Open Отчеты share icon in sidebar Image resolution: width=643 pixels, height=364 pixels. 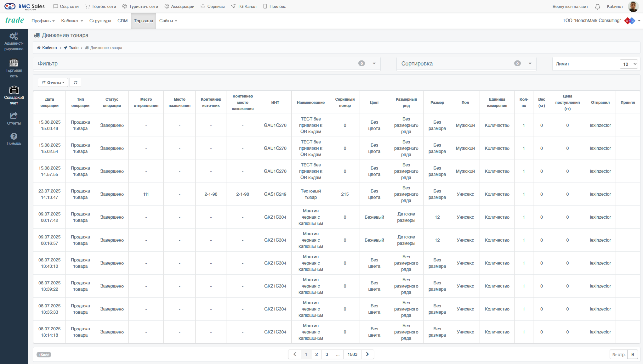14,115
